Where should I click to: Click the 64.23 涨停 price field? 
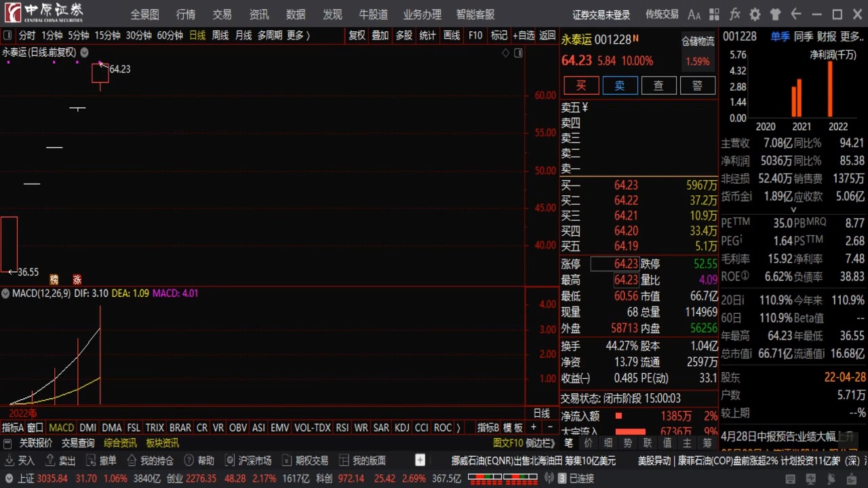coord(614,264)
